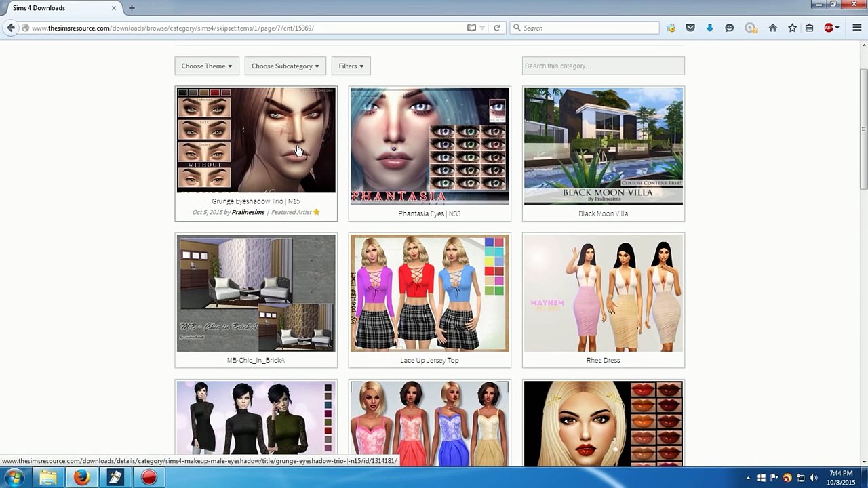Open the Grunge Eyeshadow Trio thumbnail

(x=256, y=140)
